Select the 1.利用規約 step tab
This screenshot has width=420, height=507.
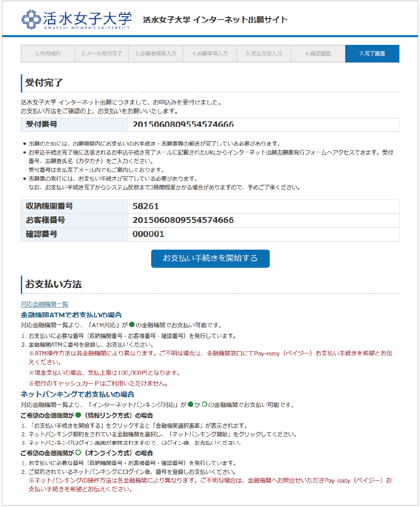pyautogui.click(x=48, y=53)
